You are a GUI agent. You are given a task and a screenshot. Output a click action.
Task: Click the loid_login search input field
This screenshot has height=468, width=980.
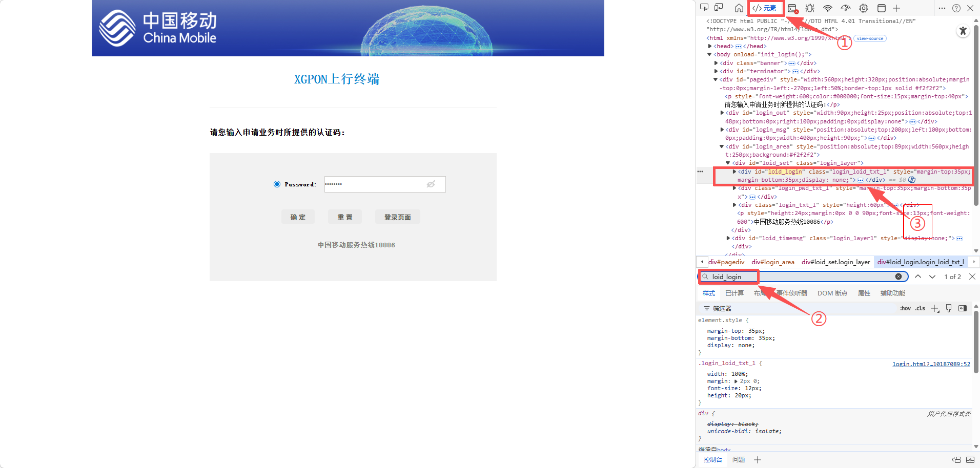[800, 276]
